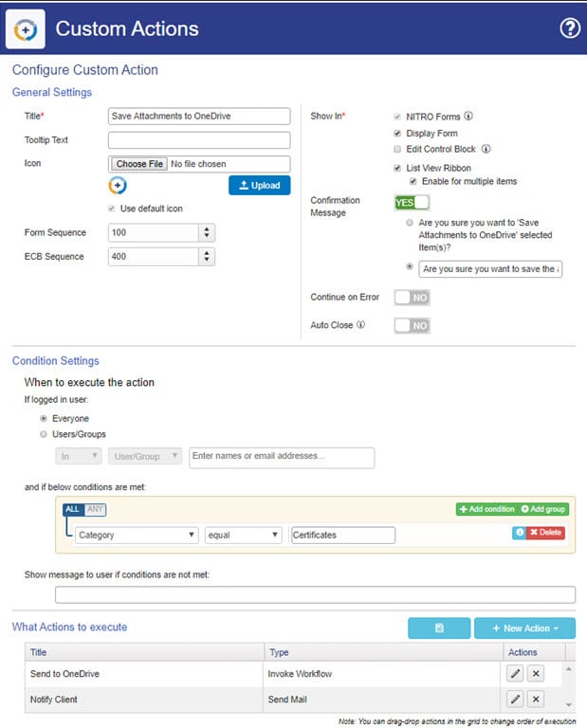This screenshot has height=728, width=587.
Task: Toggle the Continue on Error switch
Action: point(412,298)
